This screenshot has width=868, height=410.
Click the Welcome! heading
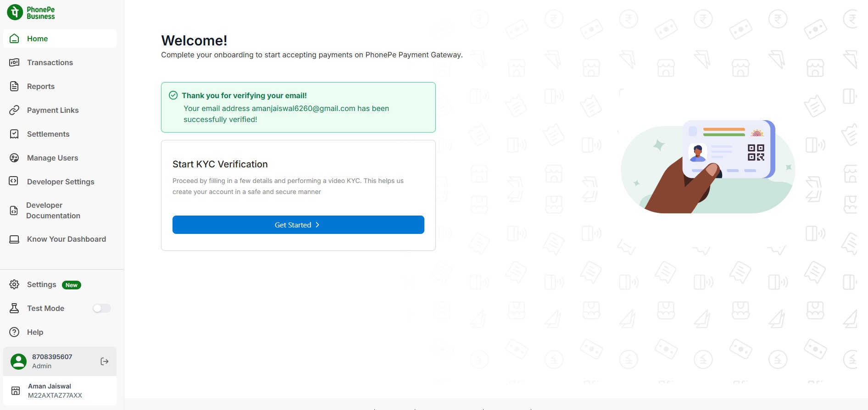(x=194, y=40)
